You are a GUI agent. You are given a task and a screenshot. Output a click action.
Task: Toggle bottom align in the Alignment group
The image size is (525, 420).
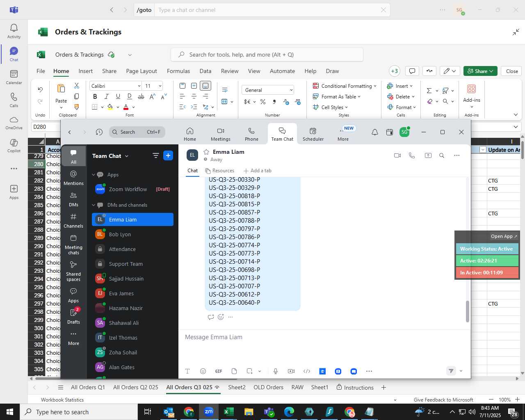[x=205, y=86]
